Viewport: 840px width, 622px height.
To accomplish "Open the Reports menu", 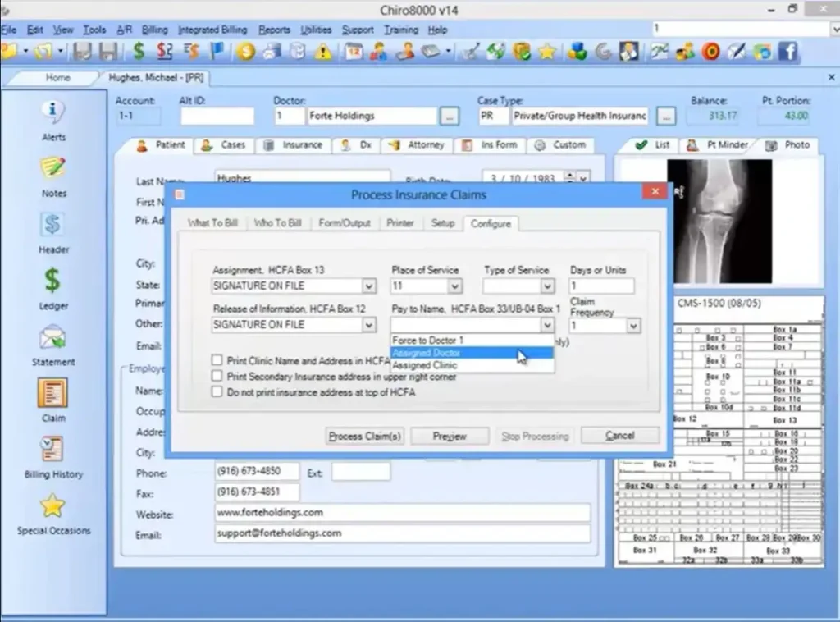I will coord(274,30).
